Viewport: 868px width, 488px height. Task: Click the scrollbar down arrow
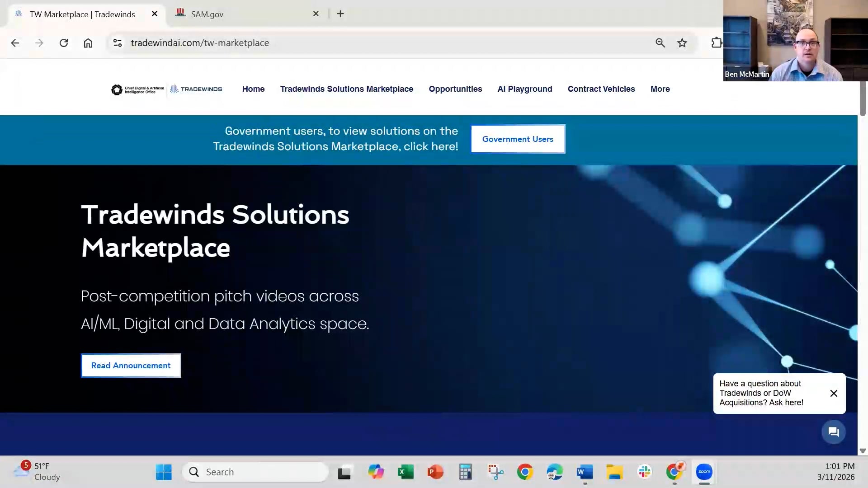(863, 450)
